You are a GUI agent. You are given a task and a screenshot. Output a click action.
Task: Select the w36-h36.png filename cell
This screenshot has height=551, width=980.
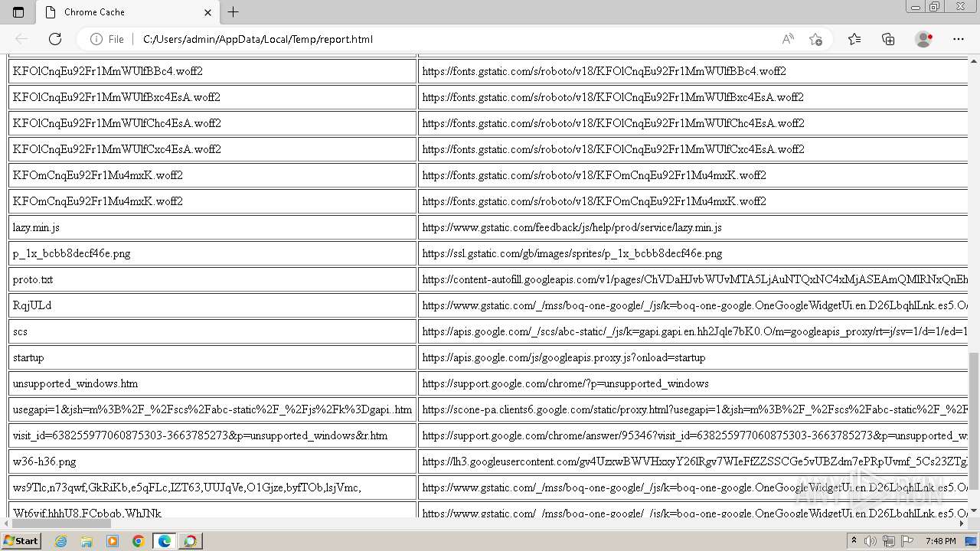tap(212, 461)
